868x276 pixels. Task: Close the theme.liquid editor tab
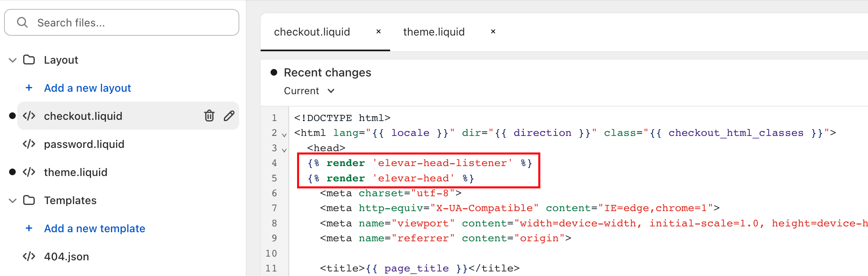493,31
